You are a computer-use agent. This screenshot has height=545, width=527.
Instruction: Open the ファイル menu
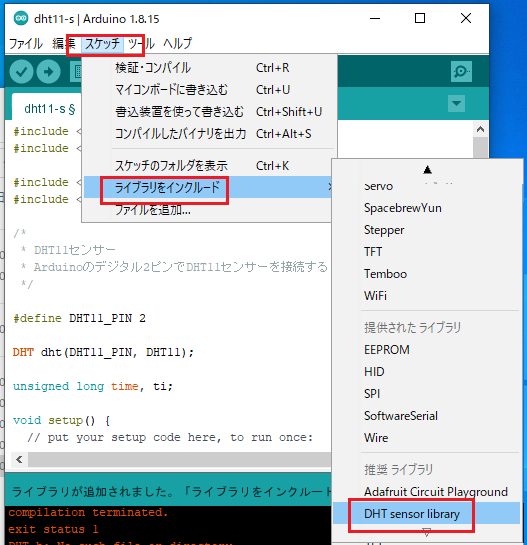pos(26,44)
